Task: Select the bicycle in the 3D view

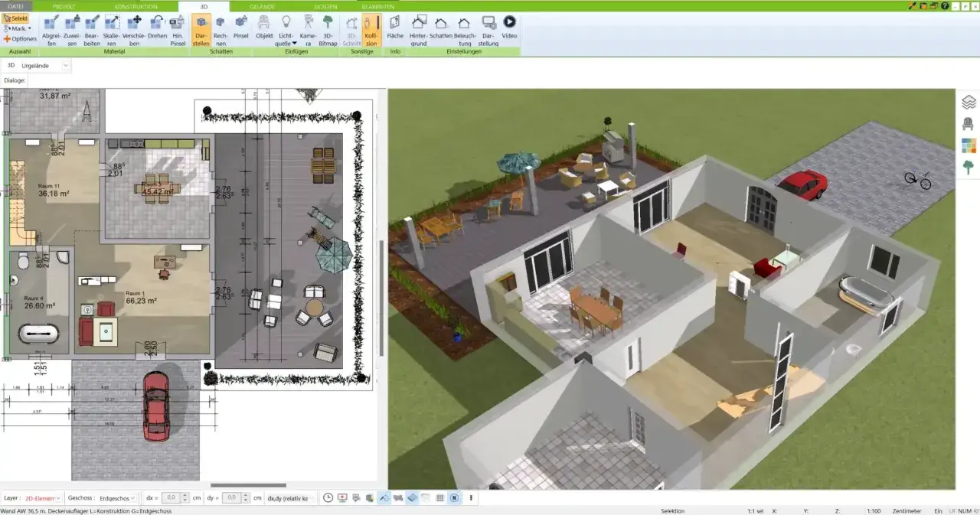Action: [x=917, y=180]
